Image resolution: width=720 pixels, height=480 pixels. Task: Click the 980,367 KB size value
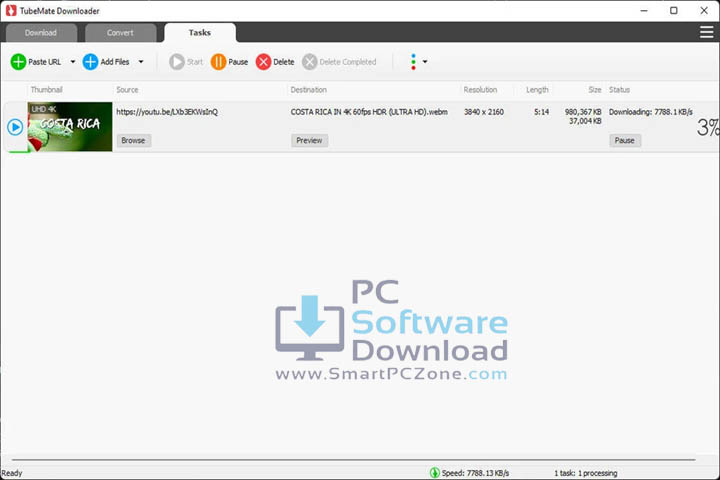click(x=583, y=112)
